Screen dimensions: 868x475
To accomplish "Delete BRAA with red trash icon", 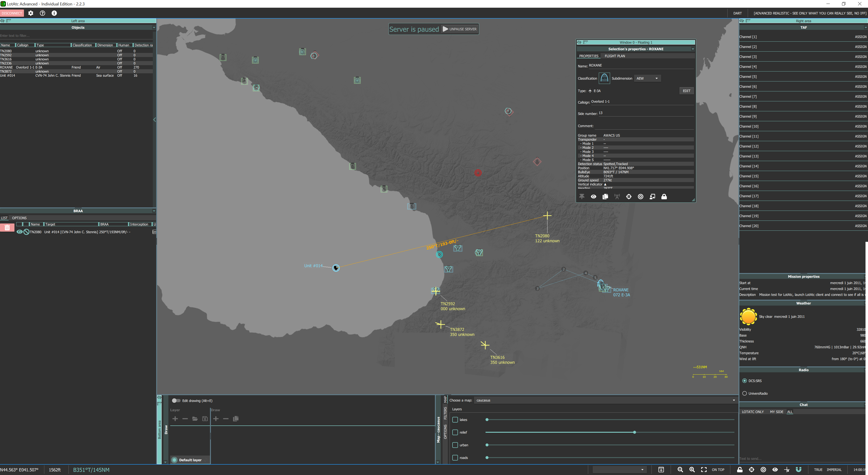I will pos(7,228).
